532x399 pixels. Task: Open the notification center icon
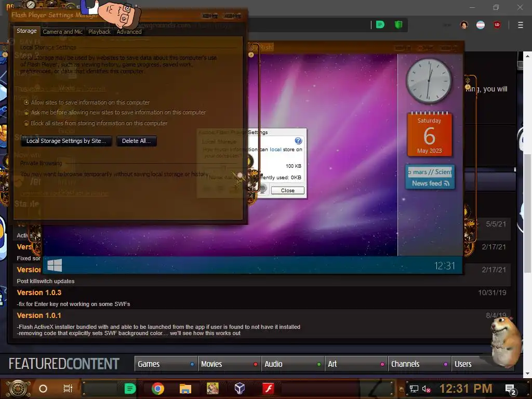[511, 390]
